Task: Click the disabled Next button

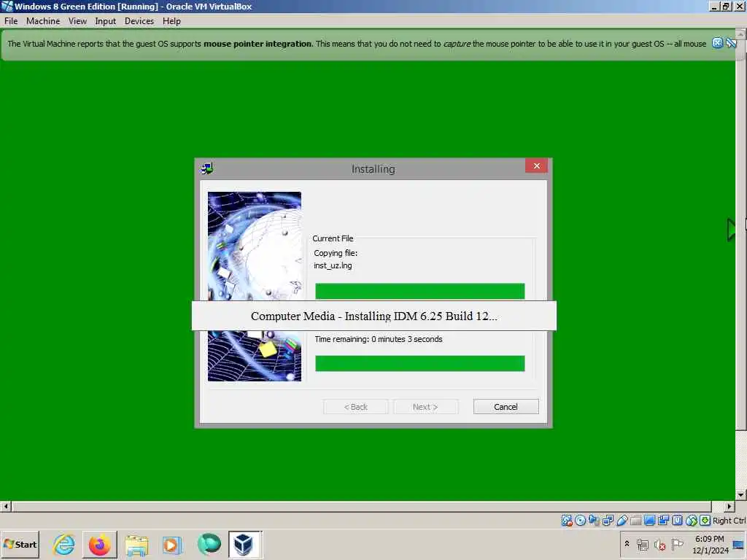Action: click(425, 407)
